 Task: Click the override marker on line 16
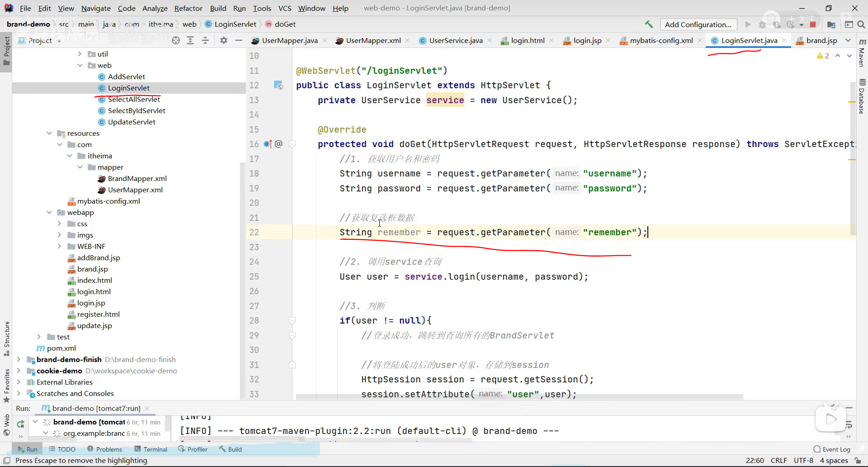click(268, 144)
